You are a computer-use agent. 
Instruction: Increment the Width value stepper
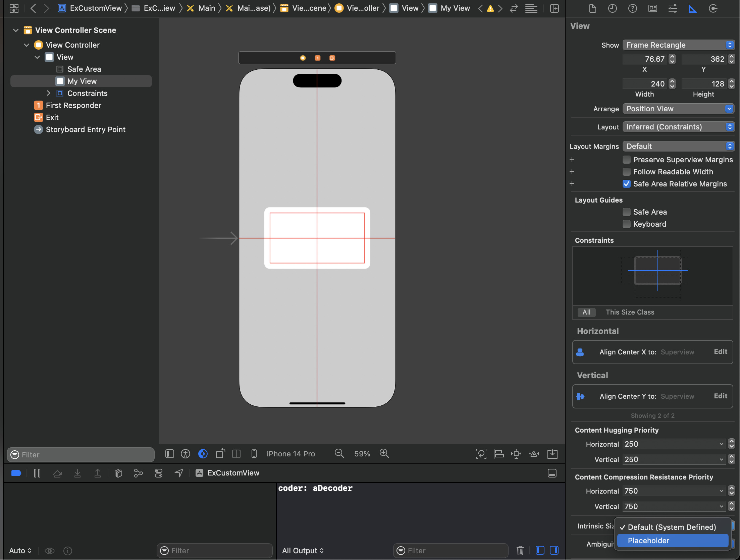[672, 81]
